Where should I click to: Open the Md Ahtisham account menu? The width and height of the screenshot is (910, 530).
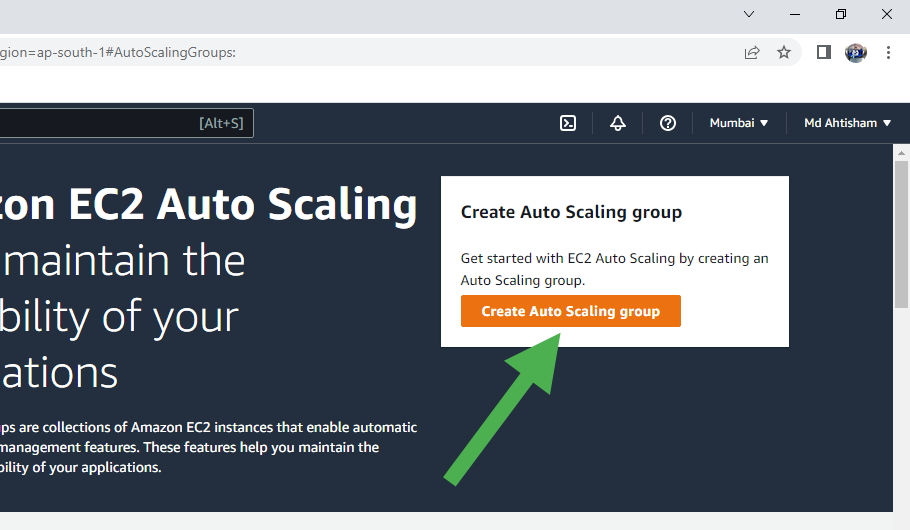click(x=847, y=123)
